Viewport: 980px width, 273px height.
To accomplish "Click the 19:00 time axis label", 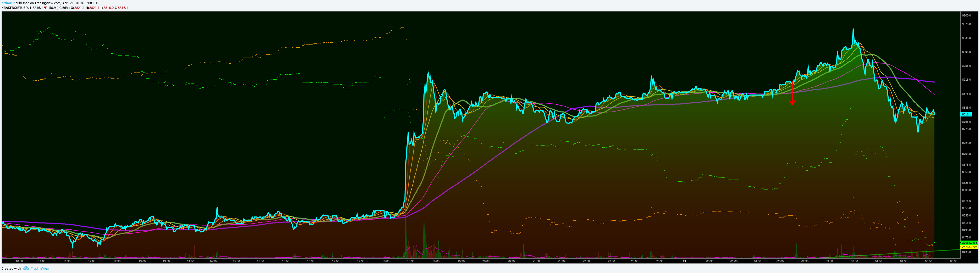I will [x=436, y=261].
